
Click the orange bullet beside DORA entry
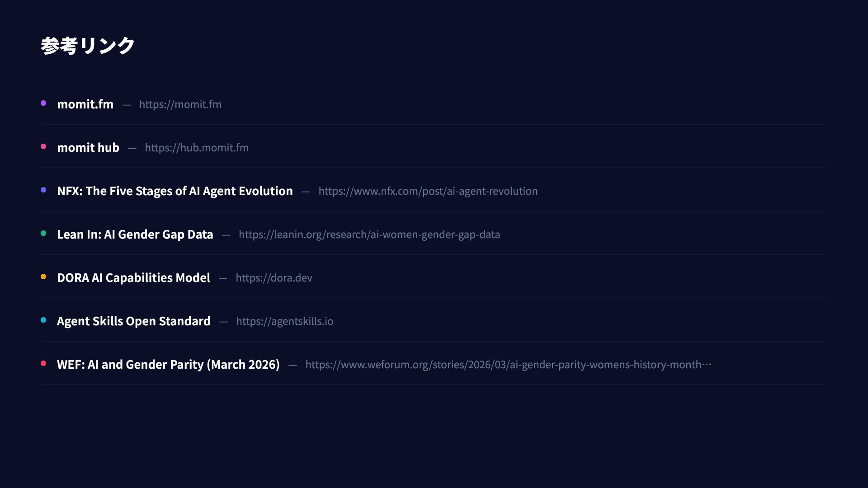(x=43, y=277)
